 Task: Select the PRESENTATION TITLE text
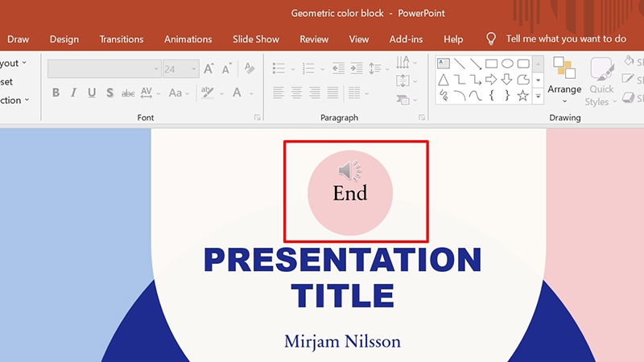coord(343,278)
